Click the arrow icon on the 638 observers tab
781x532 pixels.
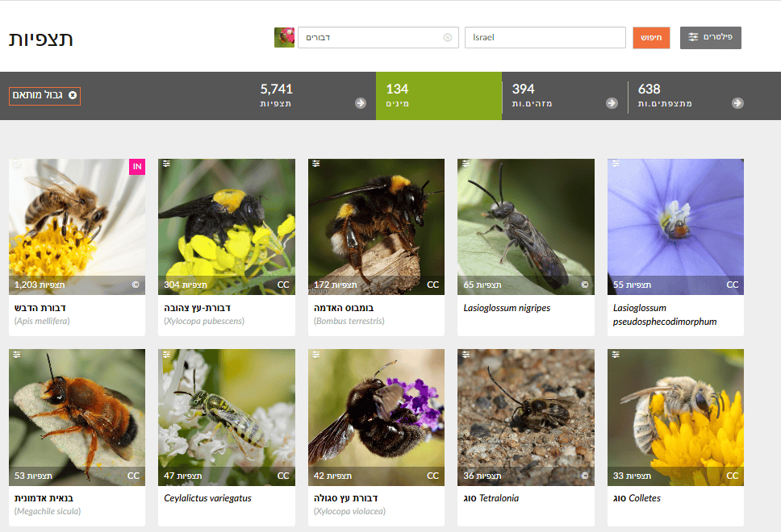[737, 103]
